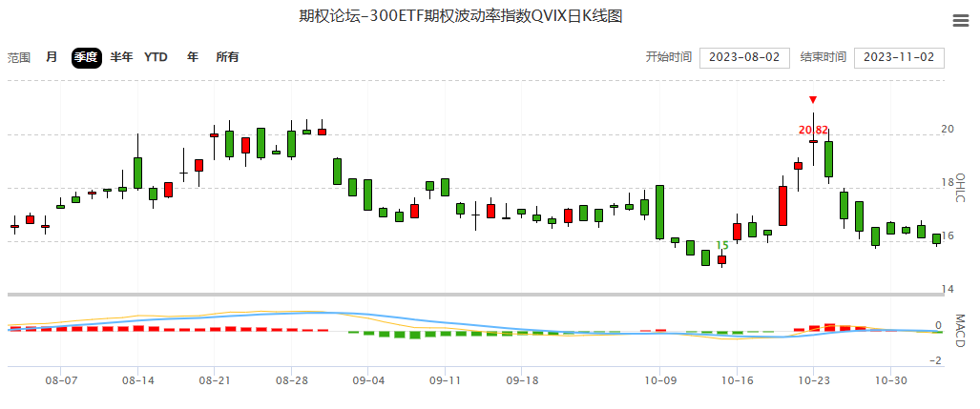
Task: Select the 季度 range button
Action: 86,57
